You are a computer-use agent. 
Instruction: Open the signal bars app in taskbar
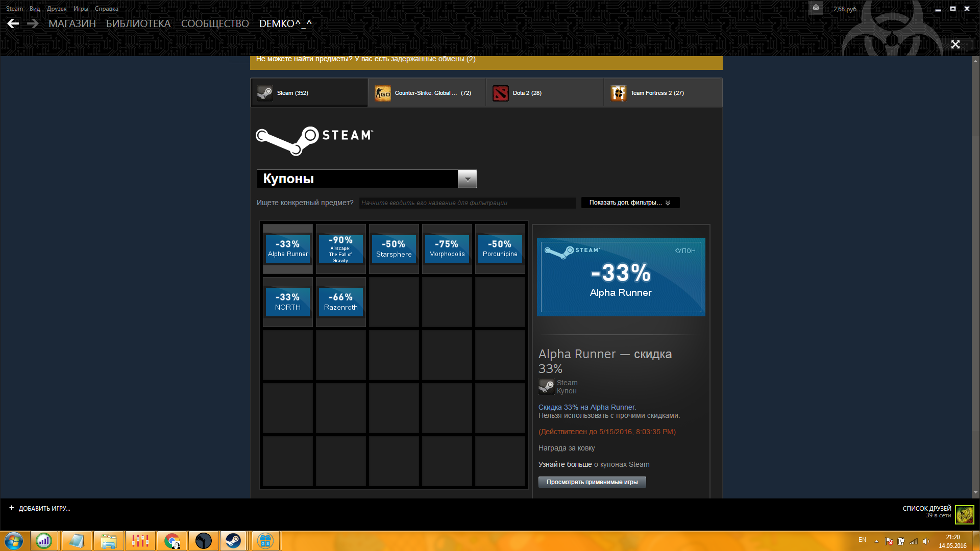tap(44, 541)
